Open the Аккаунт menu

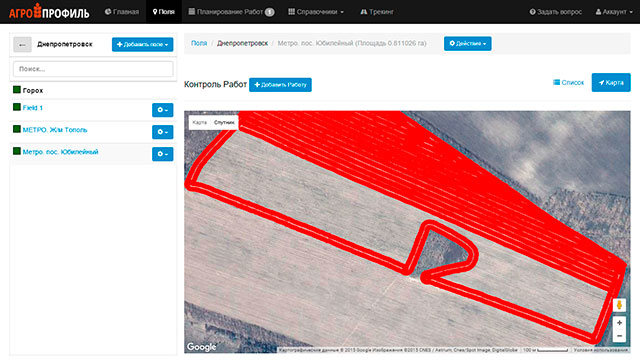coord(614,12)
